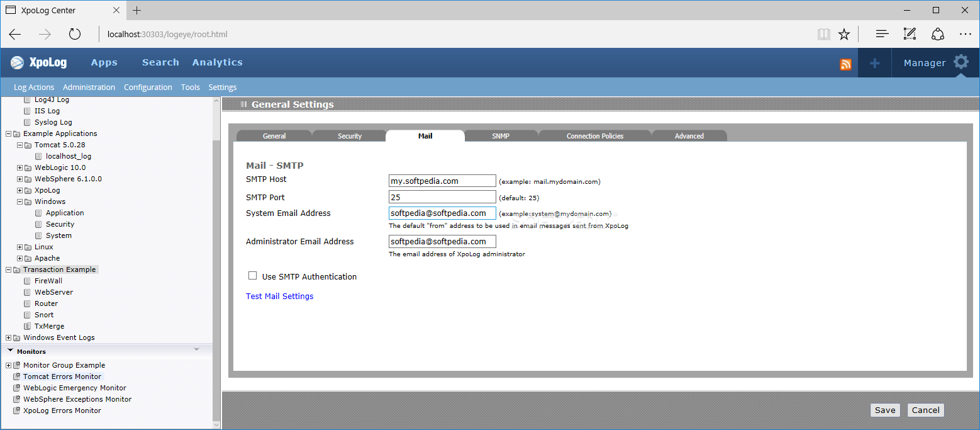Open the browser Hub icon
The width and height of the screenshot is (980, 430).
(883, 34)
